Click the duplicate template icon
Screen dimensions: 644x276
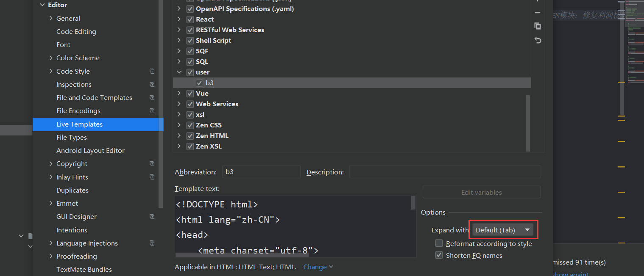538,26
